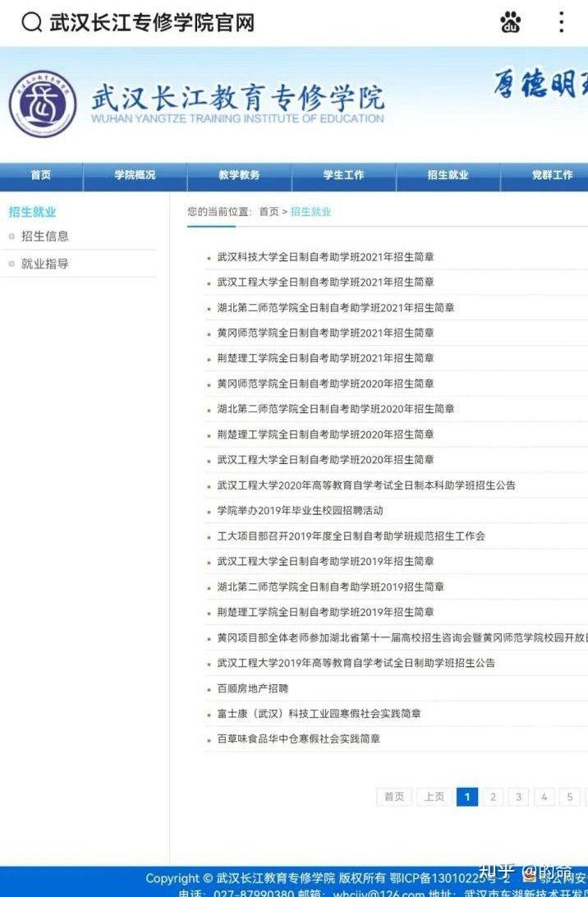Go to pagination page 3

519,797
